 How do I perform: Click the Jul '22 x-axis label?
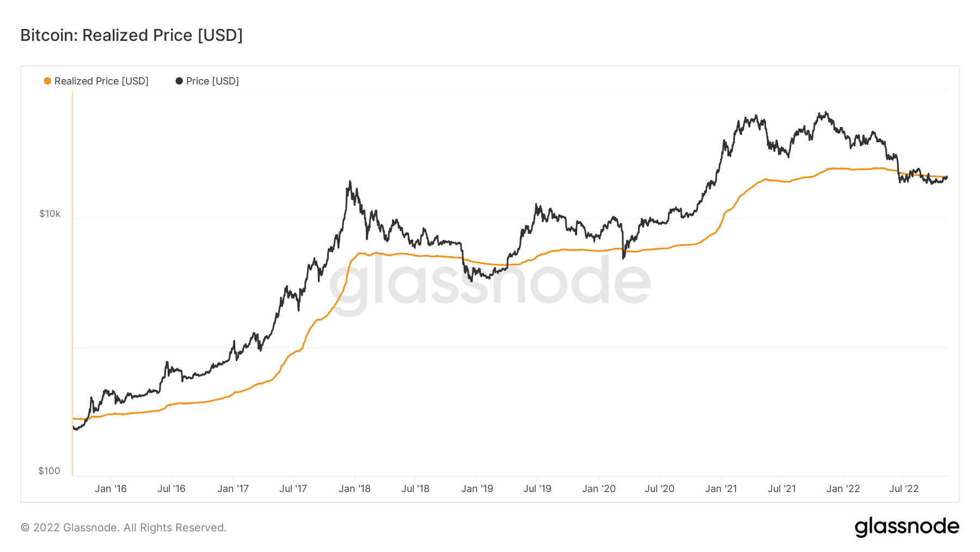click(x=904, y=489)
